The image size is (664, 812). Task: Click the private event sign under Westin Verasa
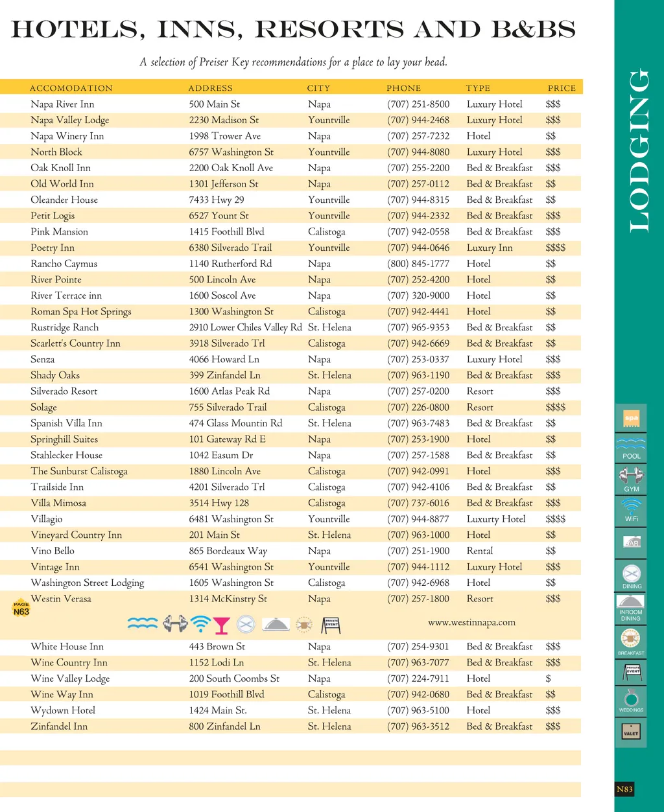pyautogui.click(x=331, y=625)
